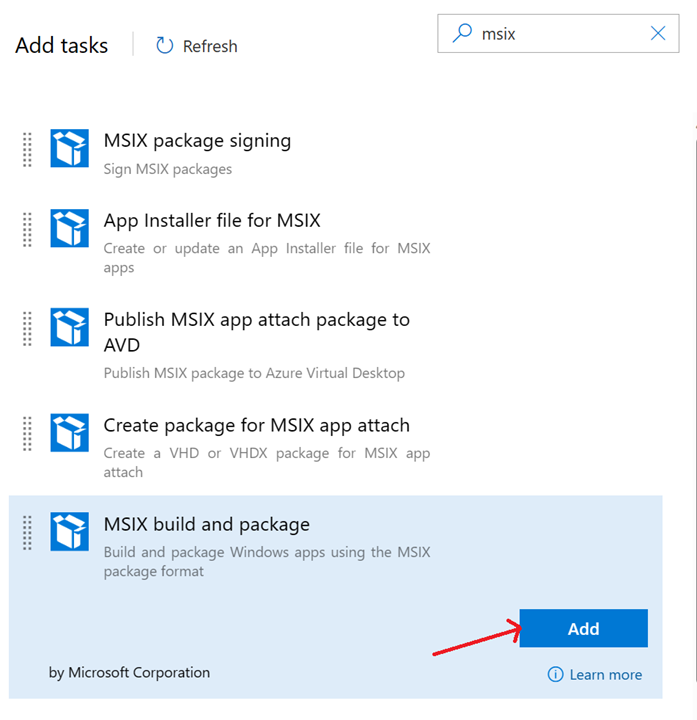Click the Publish MSIX app attach icon

point(70,327)
